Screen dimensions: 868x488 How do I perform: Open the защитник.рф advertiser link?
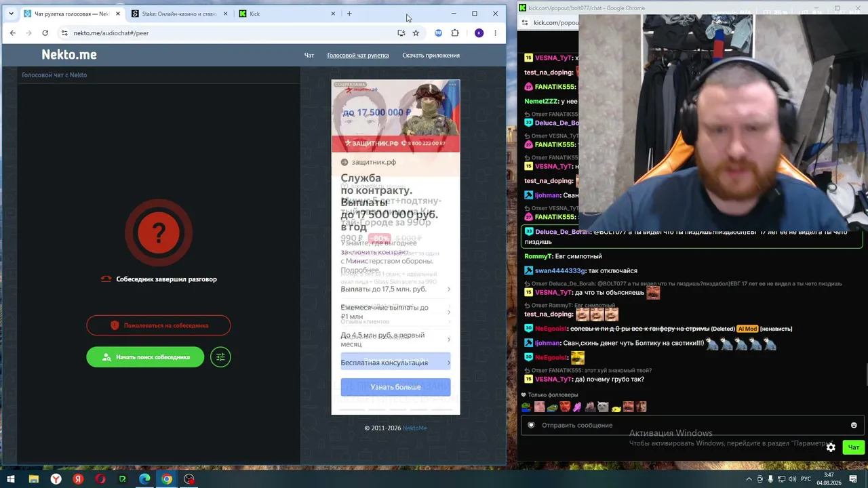click(374, 162)
